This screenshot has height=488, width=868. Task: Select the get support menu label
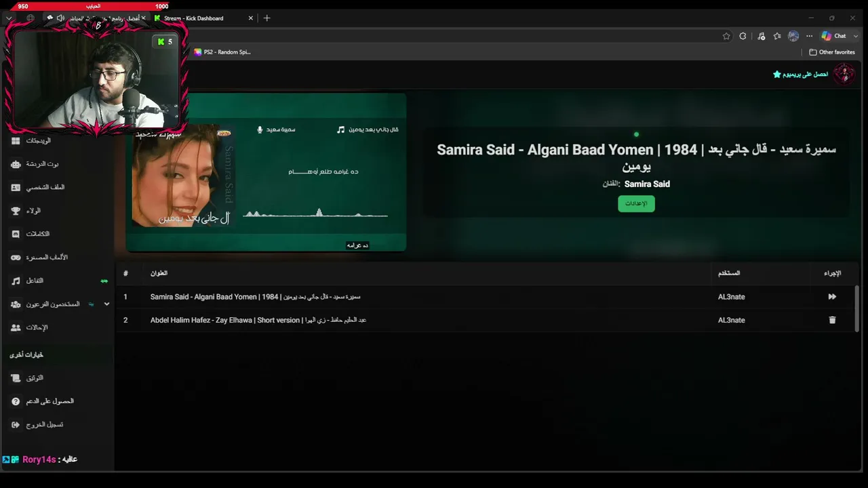[x=50, y=401]
